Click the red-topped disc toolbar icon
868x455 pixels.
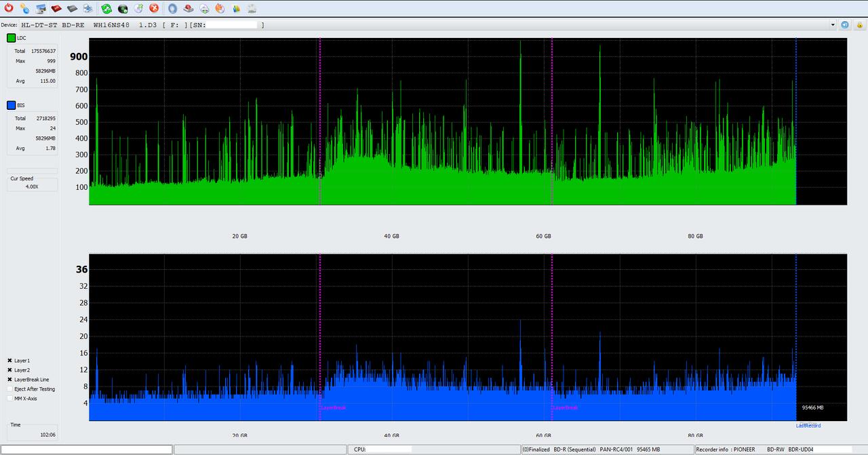[x=189, y=8]
